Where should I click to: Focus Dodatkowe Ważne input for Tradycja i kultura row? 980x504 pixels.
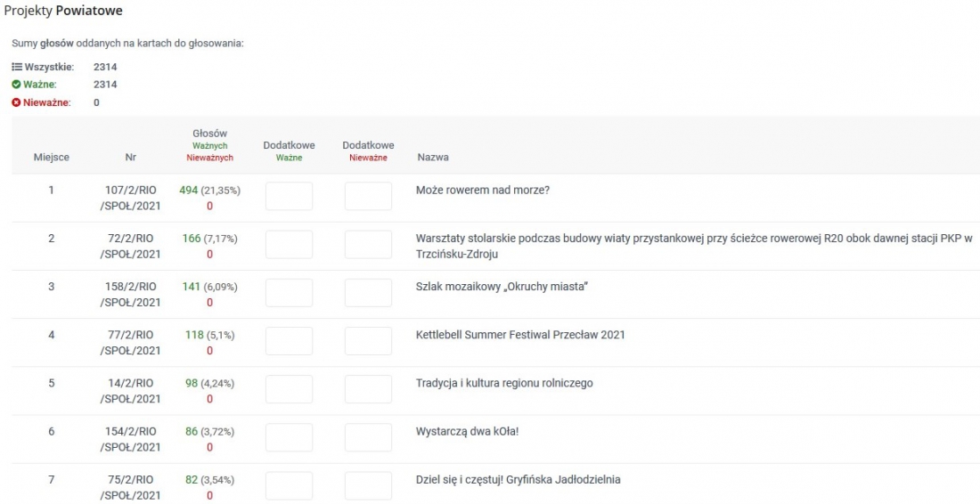pyautogui.click(x=289, y=389)
